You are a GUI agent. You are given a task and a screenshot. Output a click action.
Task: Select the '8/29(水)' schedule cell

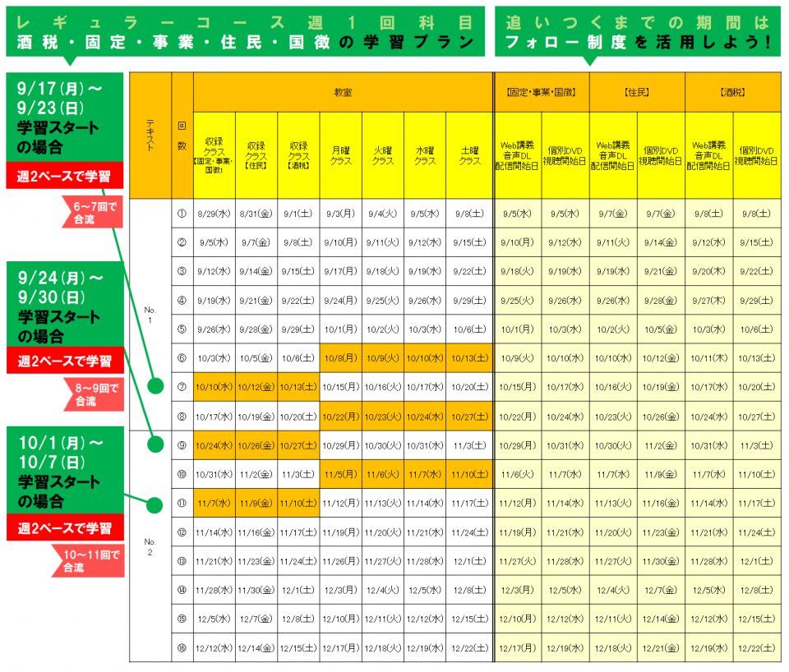(x=215, y=214)
